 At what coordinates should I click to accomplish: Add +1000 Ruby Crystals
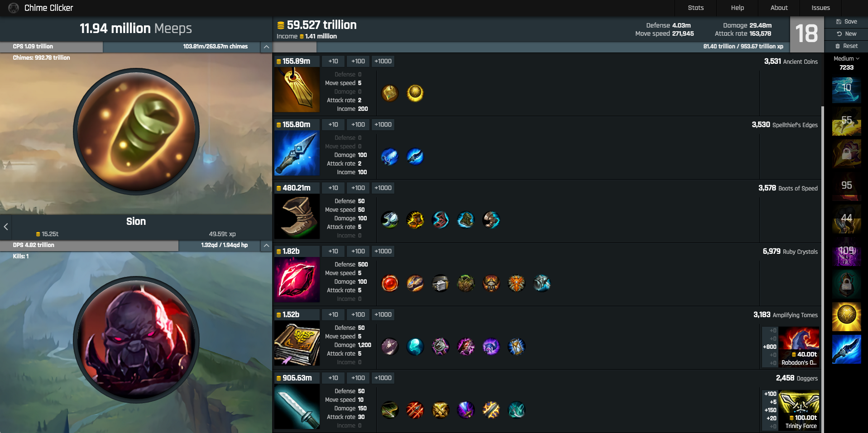(383, 251)
